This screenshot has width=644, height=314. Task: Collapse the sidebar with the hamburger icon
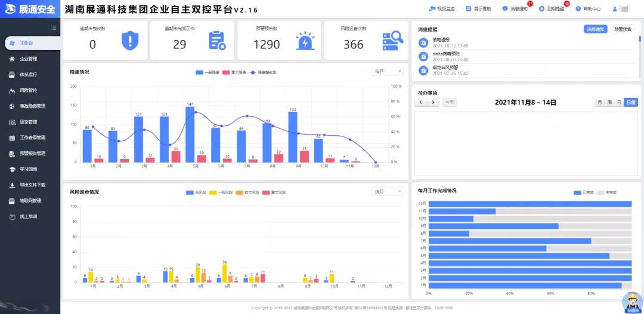[54, 27]
